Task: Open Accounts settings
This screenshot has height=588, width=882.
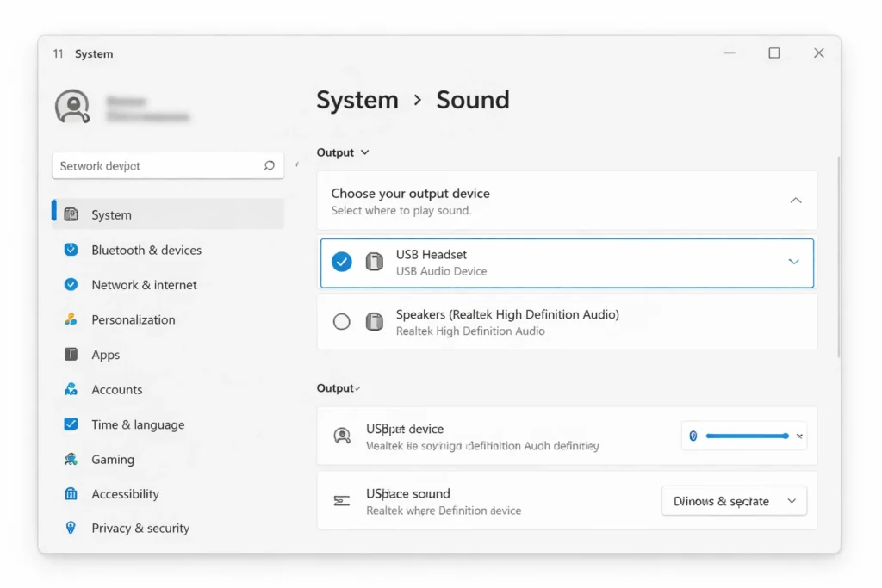Action: coord(117,389)
